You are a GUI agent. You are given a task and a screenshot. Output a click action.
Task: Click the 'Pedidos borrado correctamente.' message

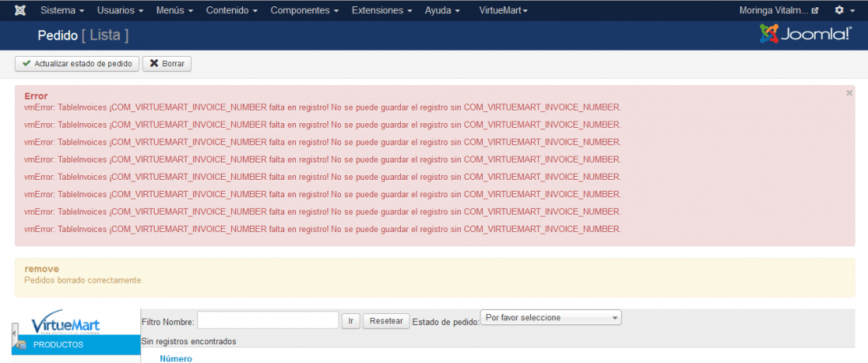pyautogui.click(x=84, y=280)
